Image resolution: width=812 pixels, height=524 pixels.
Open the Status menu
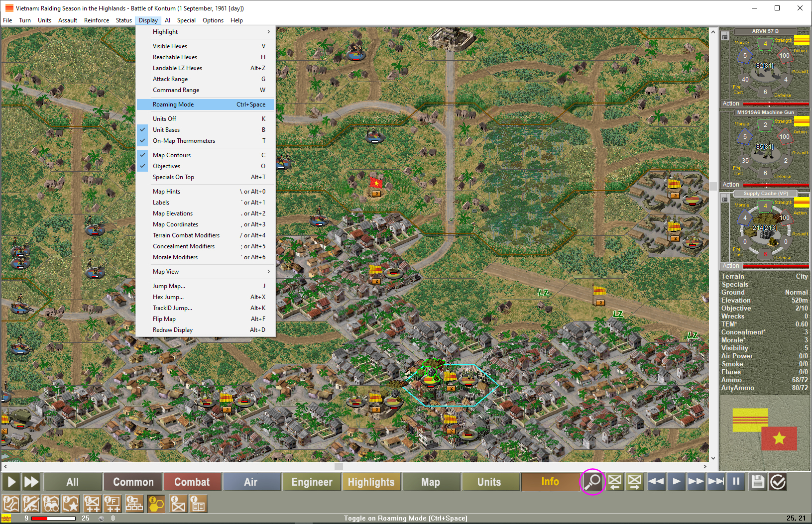(x=124, y=20)
